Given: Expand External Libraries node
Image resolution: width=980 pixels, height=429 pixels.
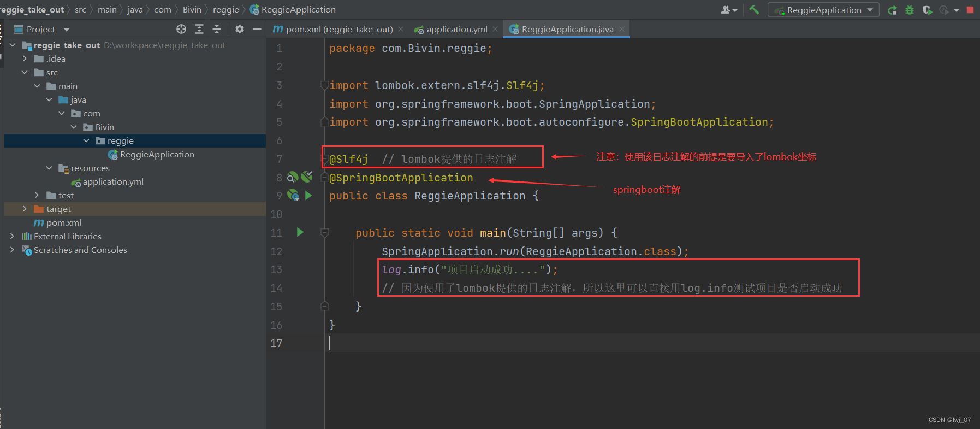Looking at the screenshot, I should click(x=12, y=236).
